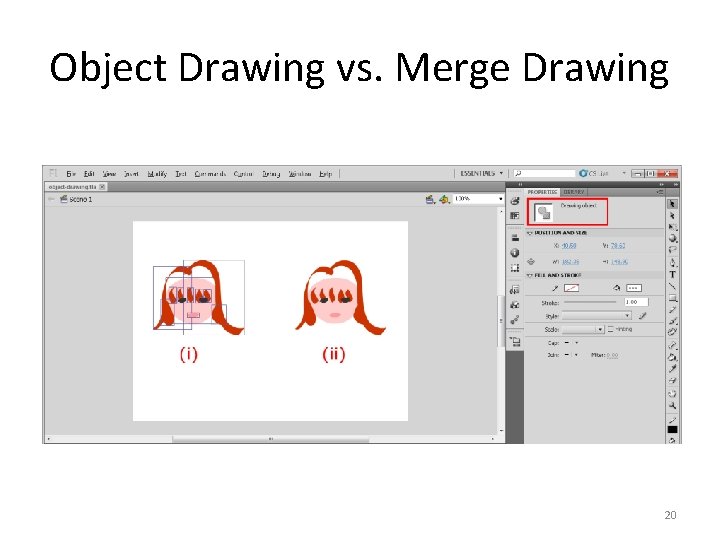720x540 pixels.
Task: Click the stroke height input field
Action: click(x=636, y=302)
